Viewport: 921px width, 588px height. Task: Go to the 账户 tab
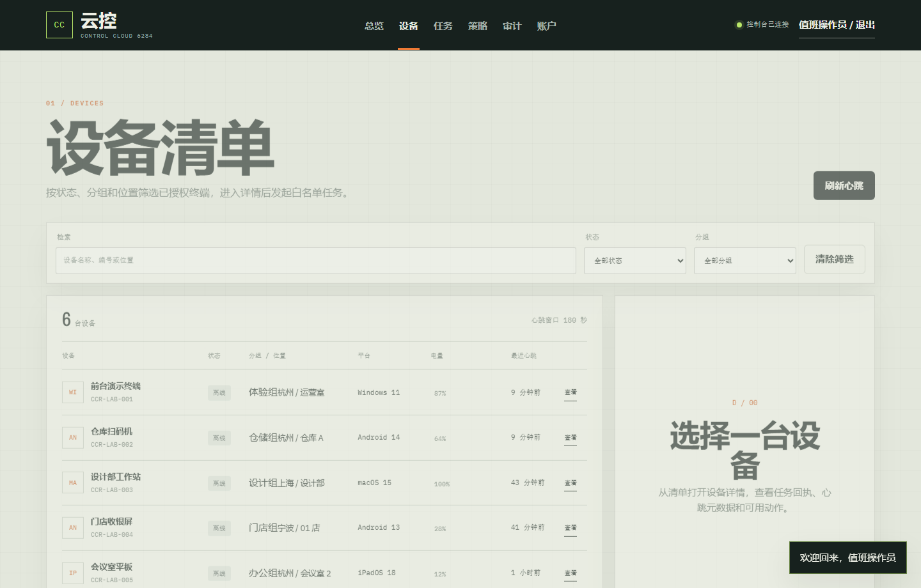547,26
